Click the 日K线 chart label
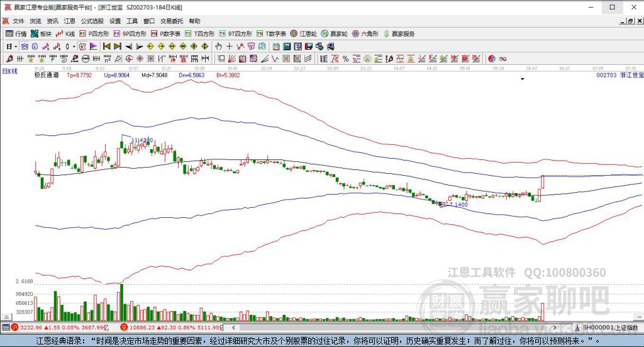Image resolution: width=644 pixels, height=347 pixels. click(10, 71)
